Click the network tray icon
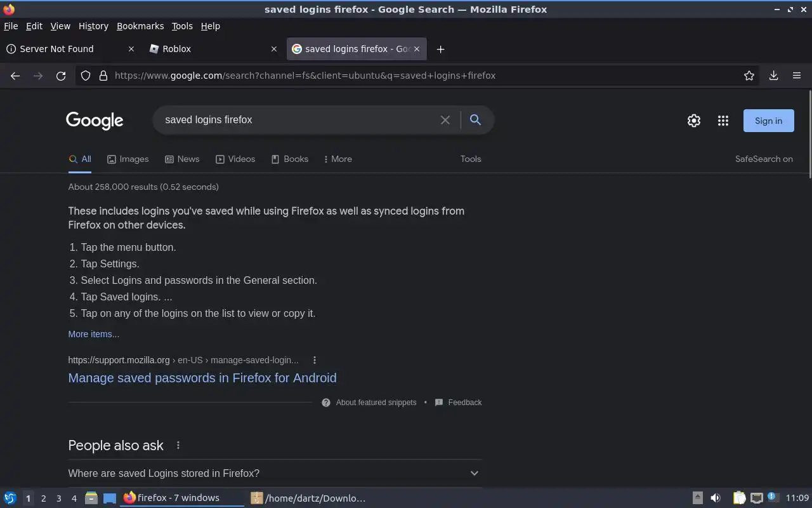 click(756, 498)
